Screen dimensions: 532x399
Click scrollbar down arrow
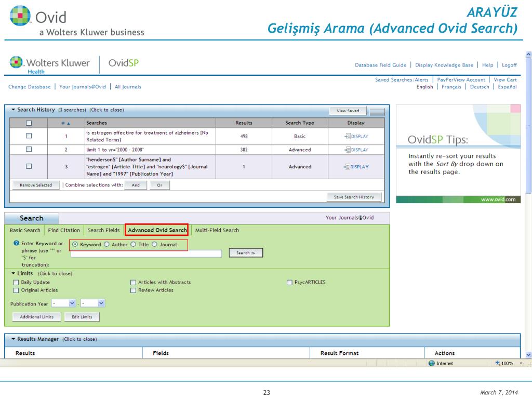528,355
